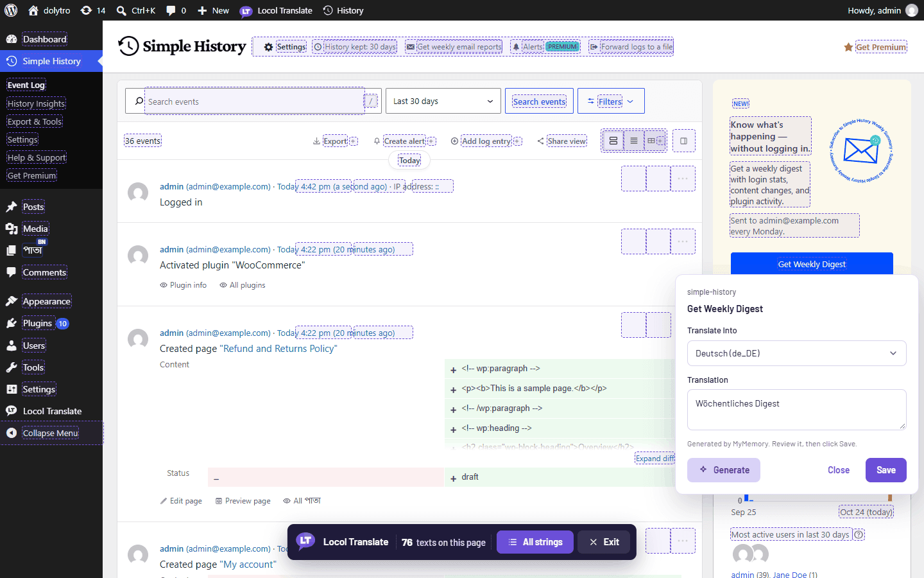Screen dimensions: 924x578
Task: Open three-dot menu for WooCommerce activation event
Action: [683, 241]
